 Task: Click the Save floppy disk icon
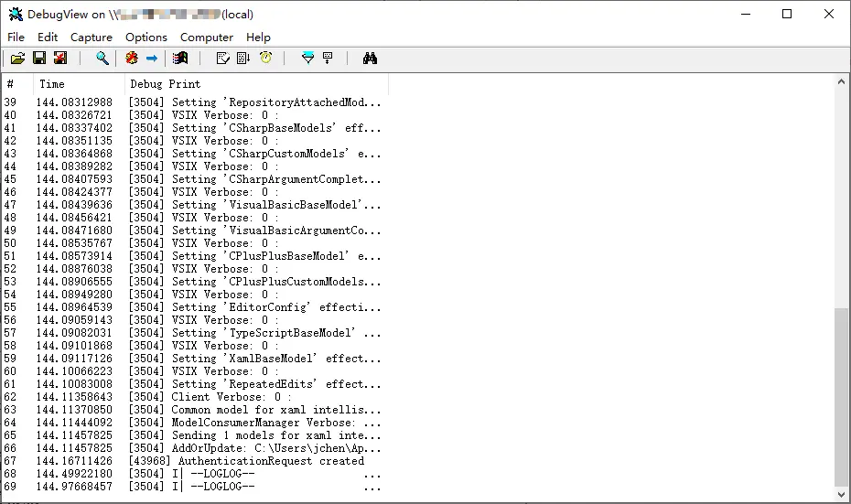pyautogui.click(x=39, y=58)
